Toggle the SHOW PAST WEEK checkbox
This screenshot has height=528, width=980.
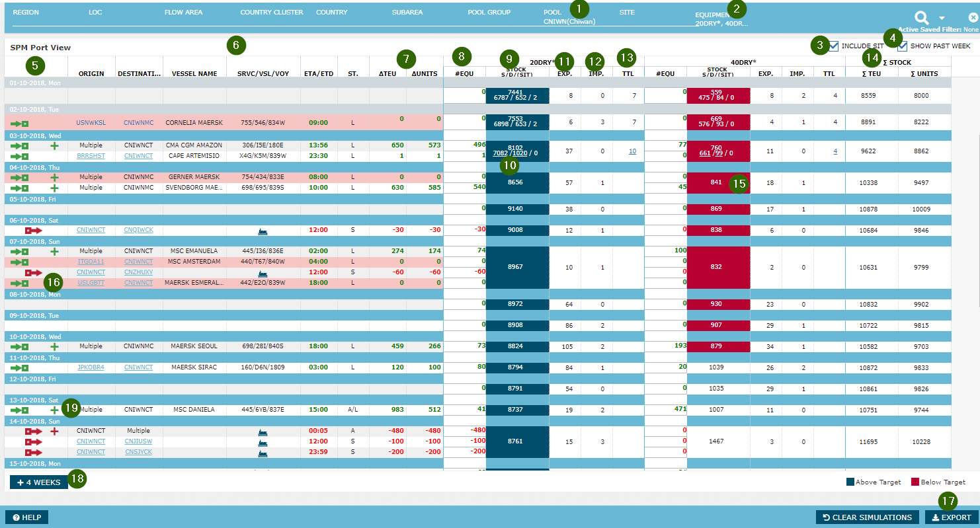tap(902, 46)
